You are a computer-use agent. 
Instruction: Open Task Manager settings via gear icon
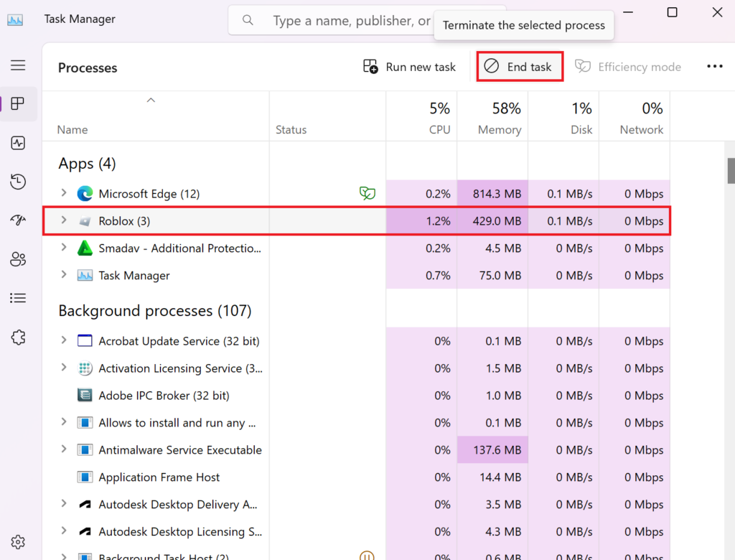tap(18, 541)
